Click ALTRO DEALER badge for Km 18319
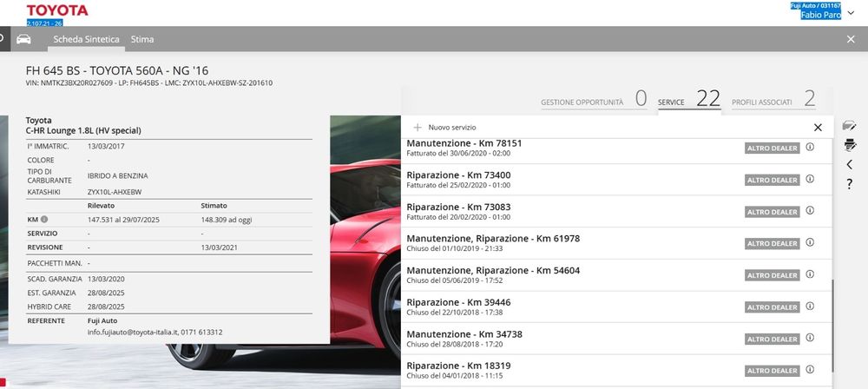Screen dimensions: 868x389 pos(773,370)
